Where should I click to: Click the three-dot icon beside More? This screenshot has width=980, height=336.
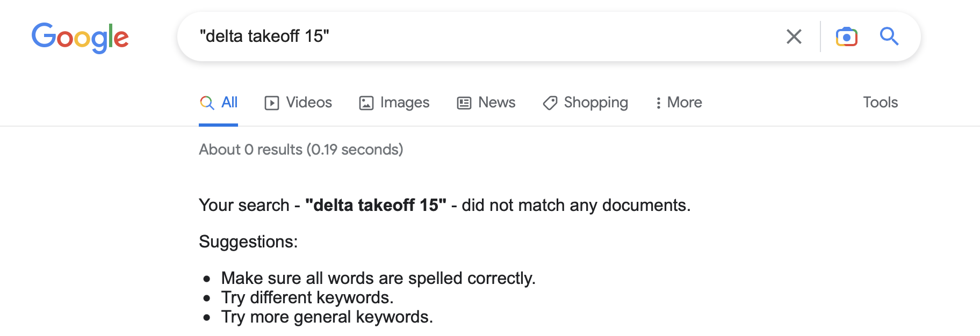coord(659,103)
